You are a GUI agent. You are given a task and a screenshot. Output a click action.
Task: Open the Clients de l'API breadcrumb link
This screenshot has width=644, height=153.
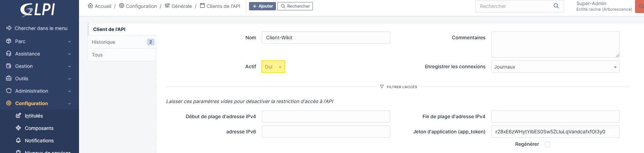point(223,6)
